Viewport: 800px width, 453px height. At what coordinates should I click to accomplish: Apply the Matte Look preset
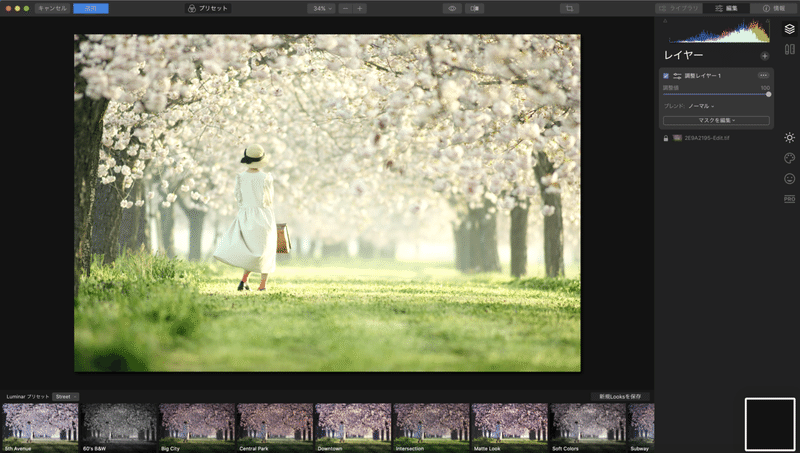[x=509, y=427]
